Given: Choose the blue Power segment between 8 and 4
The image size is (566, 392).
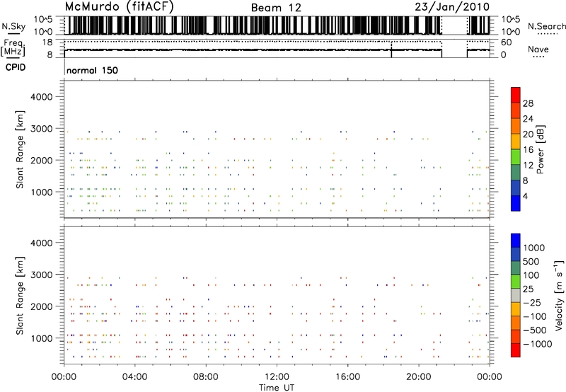Looking at the screenshot, I should (516, 188).
